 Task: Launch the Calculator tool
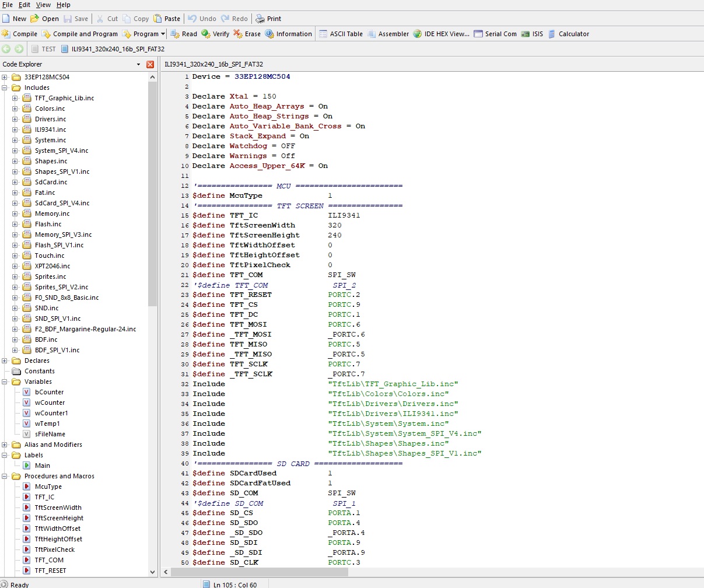click(568, 34)
